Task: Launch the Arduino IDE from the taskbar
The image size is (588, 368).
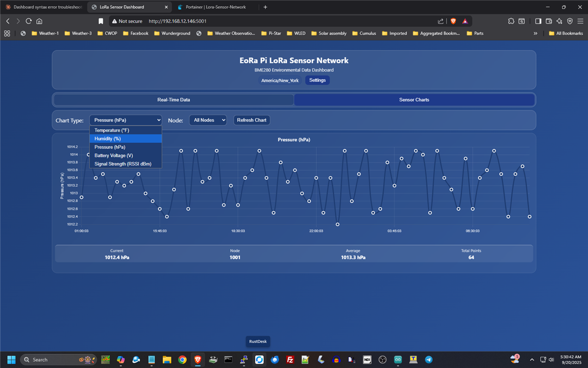Action: coord(398,360)
